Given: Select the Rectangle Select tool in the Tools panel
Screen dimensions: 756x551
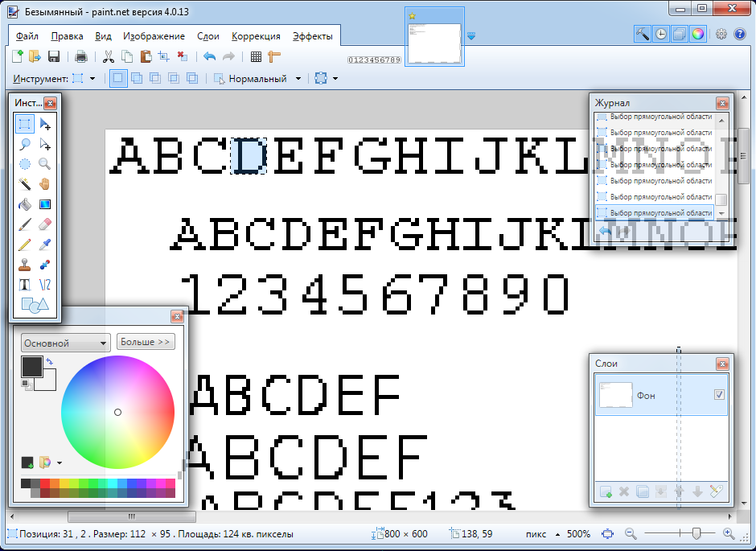Looking at the screenshot, I should (x=25, y=124).
